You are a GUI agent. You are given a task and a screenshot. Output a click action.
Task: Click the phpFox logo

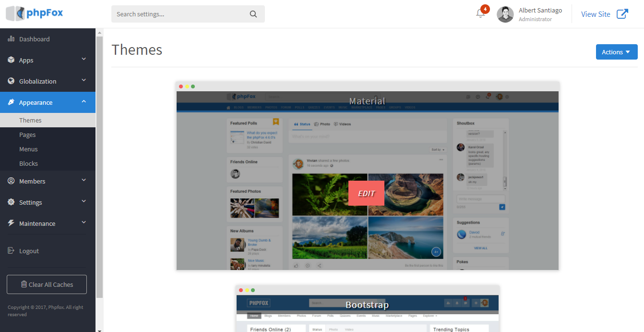click(35, 13)
